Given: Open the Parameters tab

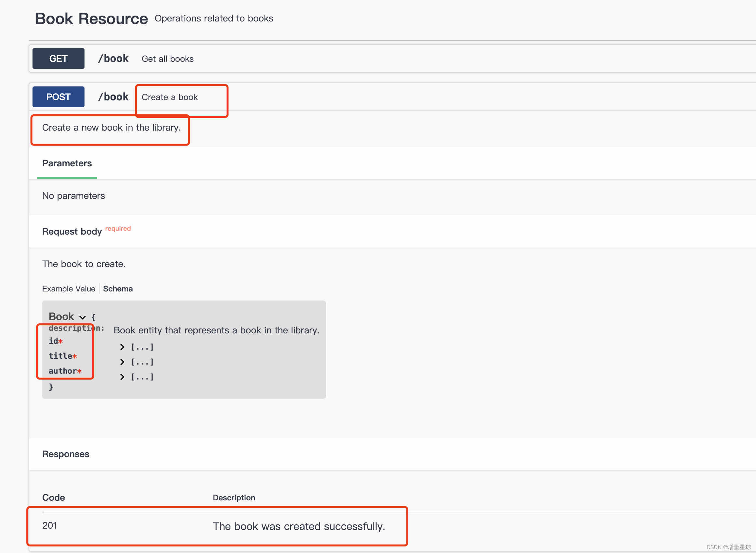Looking at the screenshot, I should tap(67, 163).
